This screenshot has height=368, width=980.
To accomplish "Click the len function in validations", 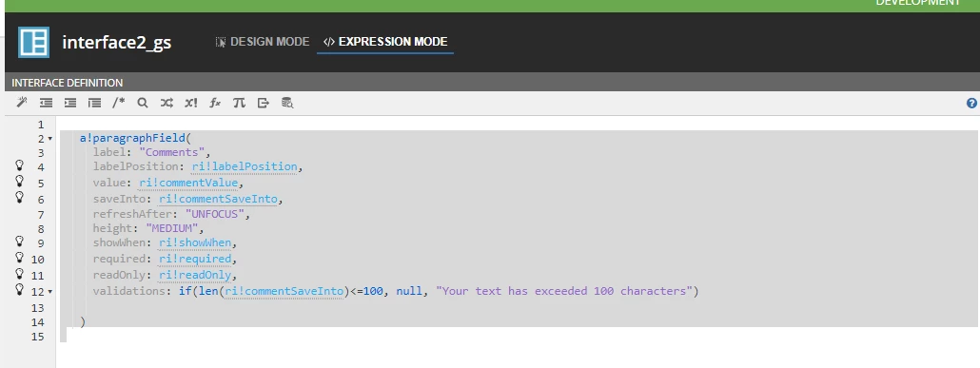I will tap(207, 291).
